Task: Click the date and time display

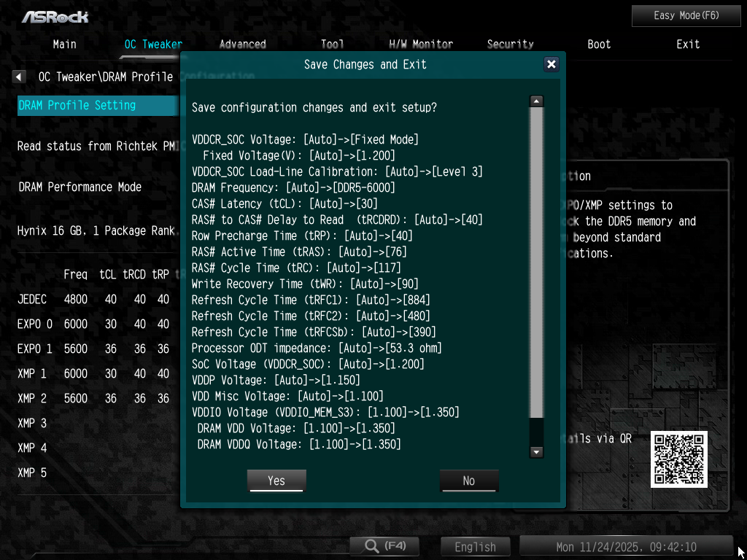Action: point(626,547)
